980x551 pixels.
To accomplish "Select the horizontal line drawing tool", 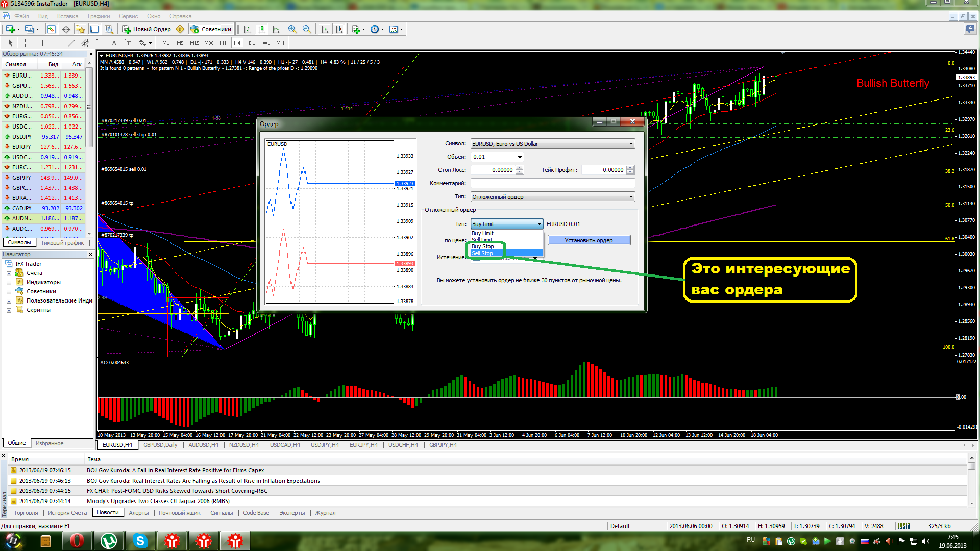I will point(57,43).
